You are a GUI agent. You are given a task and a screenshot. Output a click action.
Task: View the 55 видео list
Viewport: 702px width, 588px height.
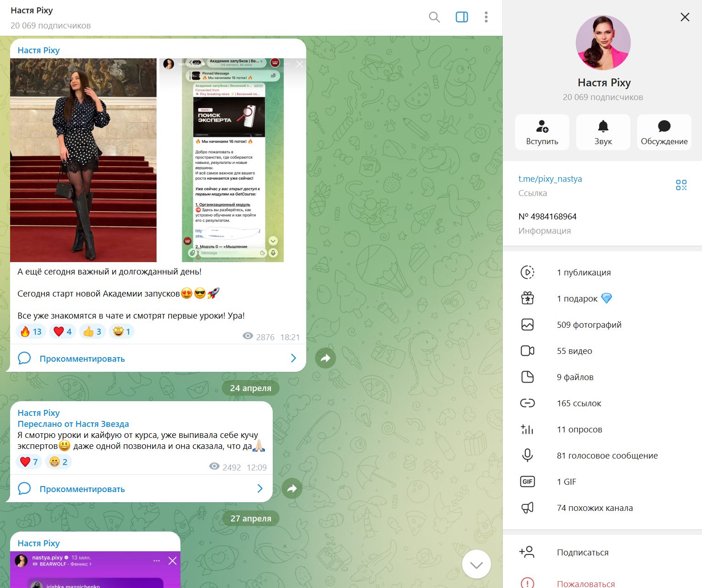(602, 351)
